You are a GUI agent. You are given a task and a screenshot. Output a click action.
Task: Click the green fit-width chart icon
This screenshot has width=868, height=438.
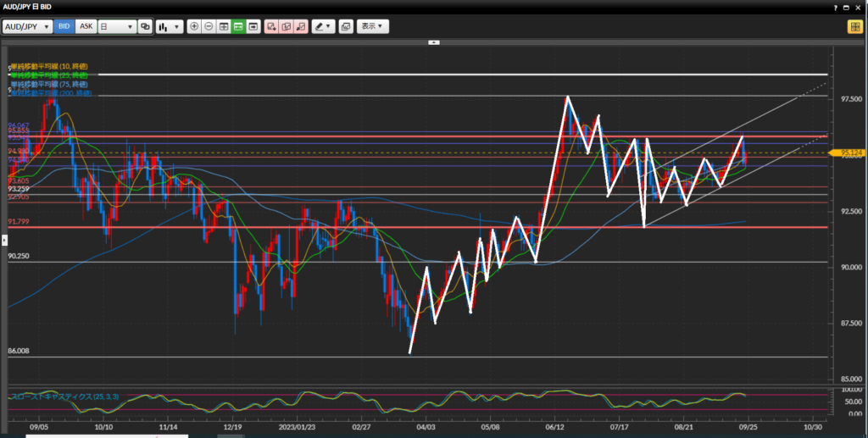[238, 26]
